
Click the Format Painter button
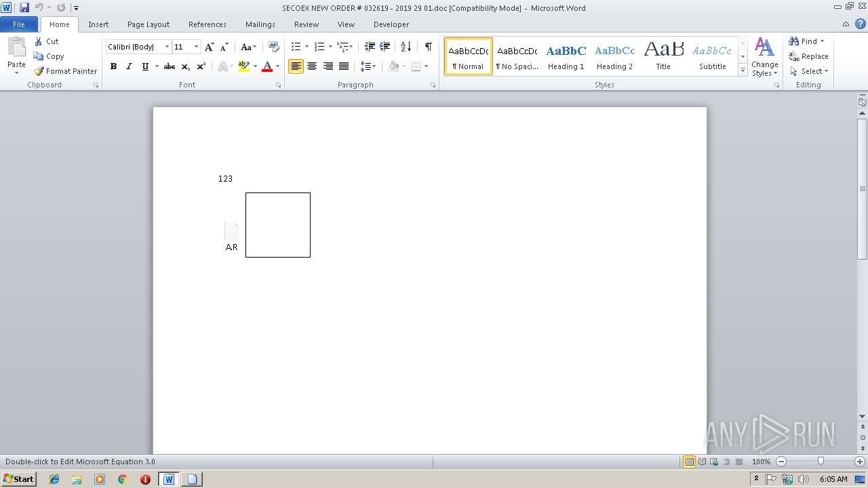[65, 71]
